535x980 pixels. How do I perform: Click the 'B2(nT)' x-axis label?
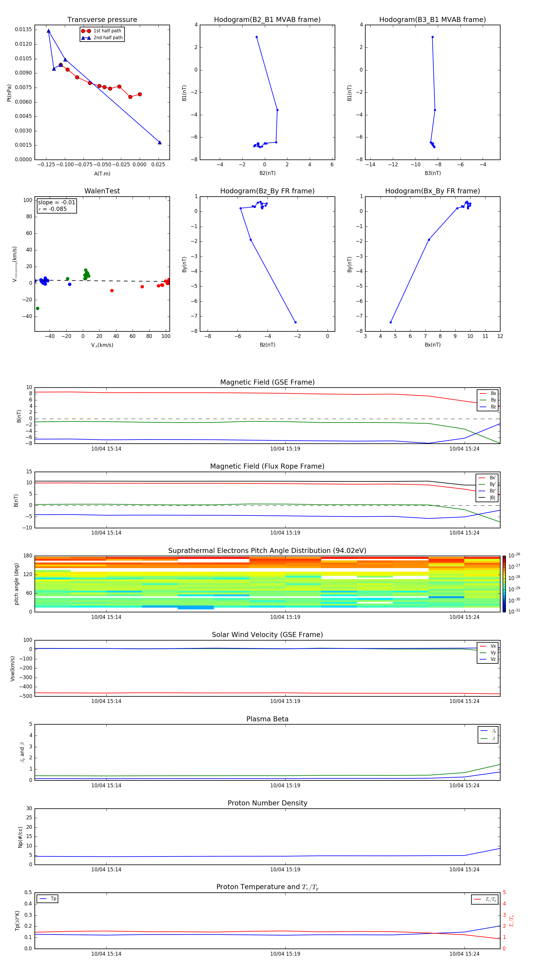(267, 173)
